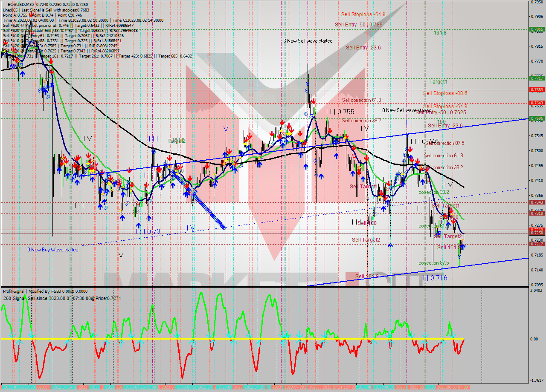Click the red 0.7683 stoploss price tag
Viewport: 546px width, 392px height.
click(x=537, y=90)
